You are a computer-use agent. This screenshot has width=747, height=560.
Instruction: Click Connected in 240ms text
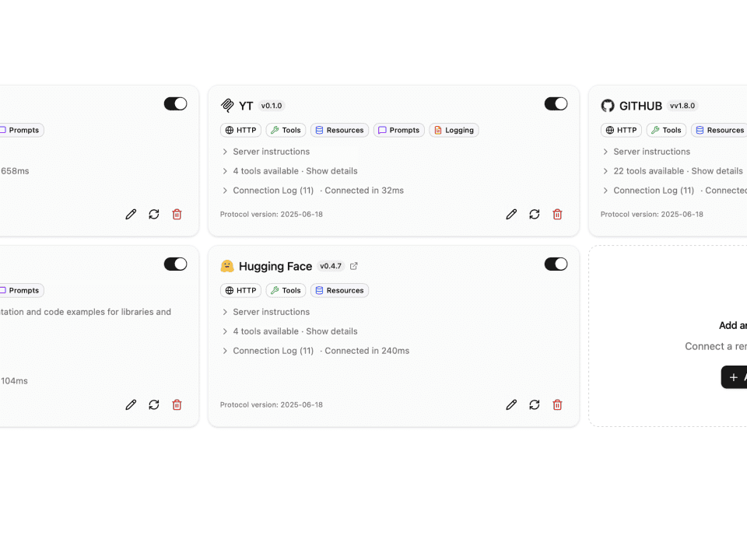click(367, 351)
